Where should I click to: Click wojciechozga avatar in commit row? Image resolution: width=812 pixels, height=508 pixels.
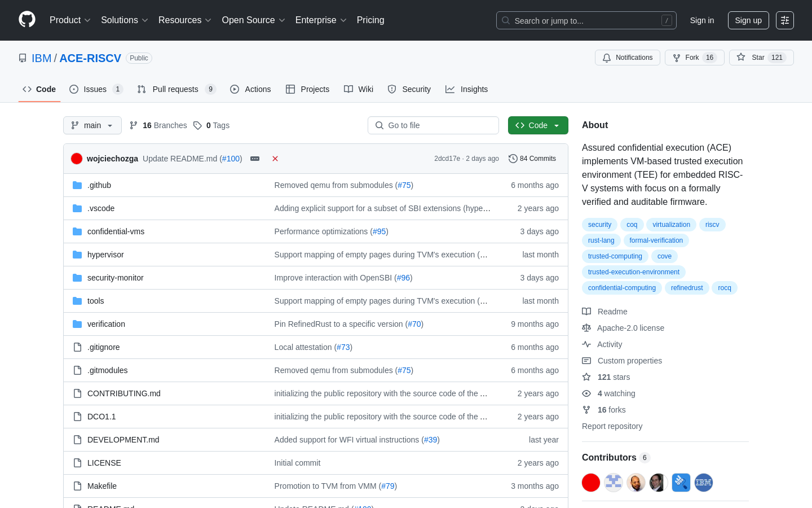77,159
